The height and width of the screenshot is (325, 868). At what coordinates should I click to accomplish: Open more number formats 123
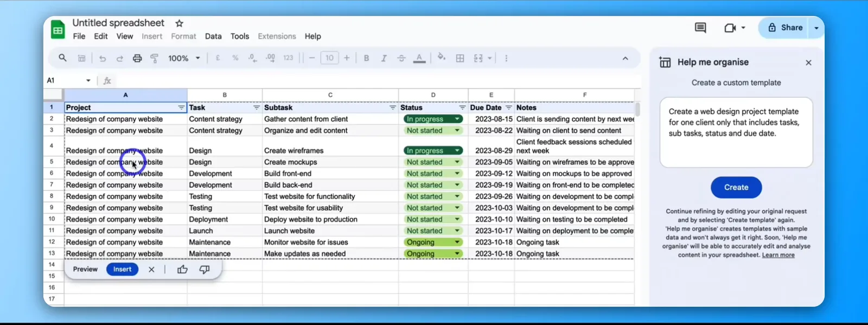click(x=288, y=58)
